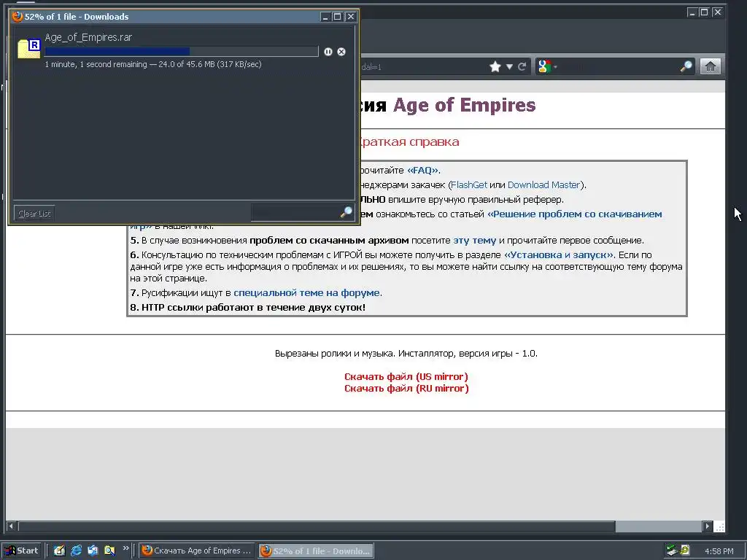747x560 pixels.
Task: Maximize the Downloads window
Action: pyautogui.click(x=337, y=17)
